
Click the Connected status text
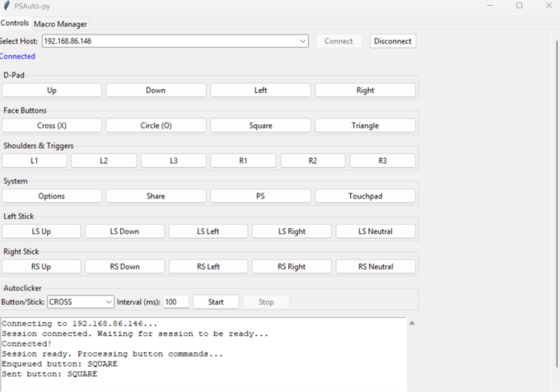(17, 56)
